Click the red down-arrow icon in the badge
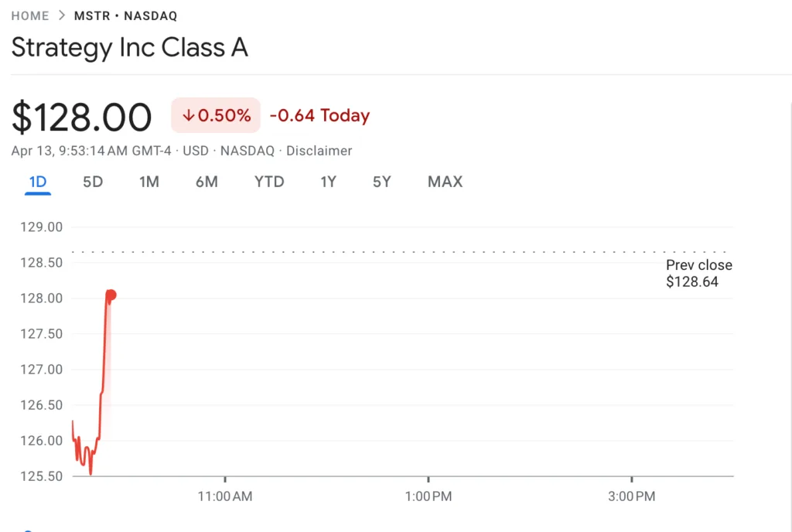This screenshot has width=792, height=532. pyautogui.click(x=188, y=114)
